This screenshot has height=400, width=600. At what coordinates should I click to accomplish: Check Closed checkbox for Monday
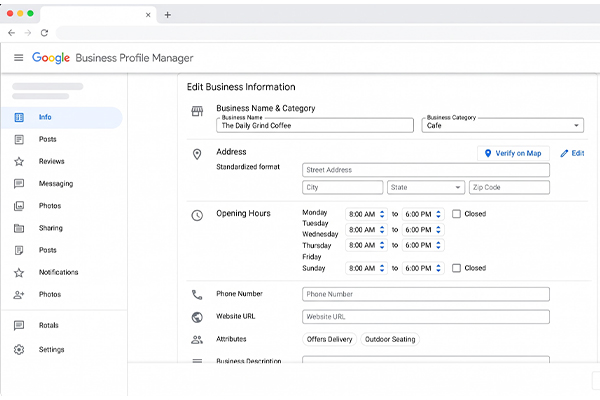[x=456, y=214]
